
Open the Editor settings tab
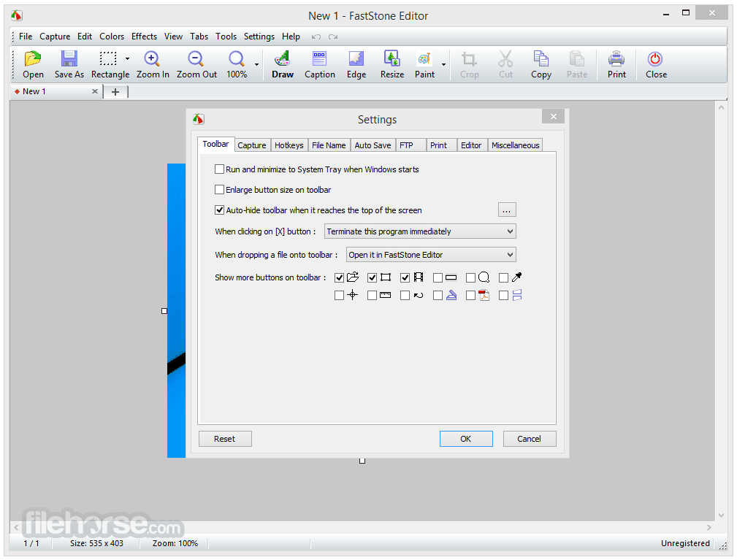tap(471, 145)
